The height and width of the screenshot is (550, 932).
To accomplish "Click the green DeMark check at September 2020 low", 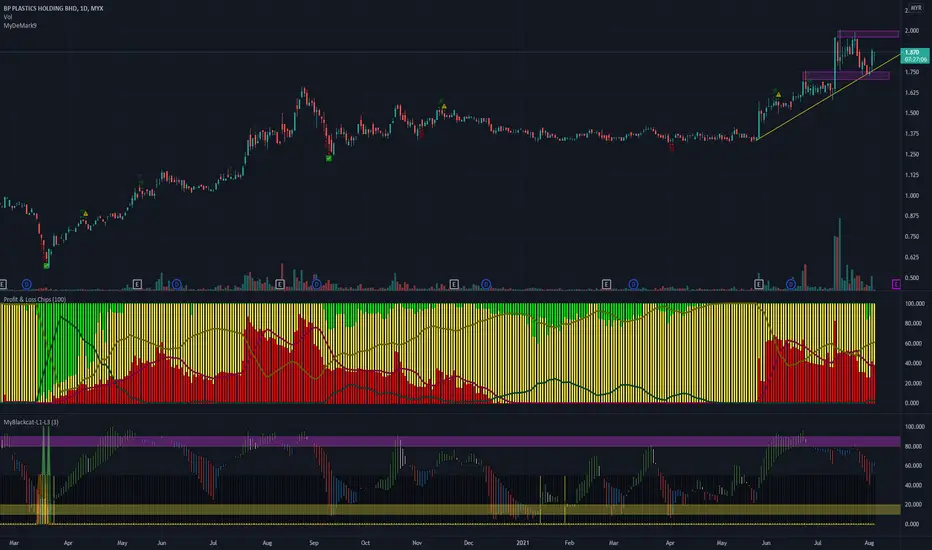I will (329, 158).
